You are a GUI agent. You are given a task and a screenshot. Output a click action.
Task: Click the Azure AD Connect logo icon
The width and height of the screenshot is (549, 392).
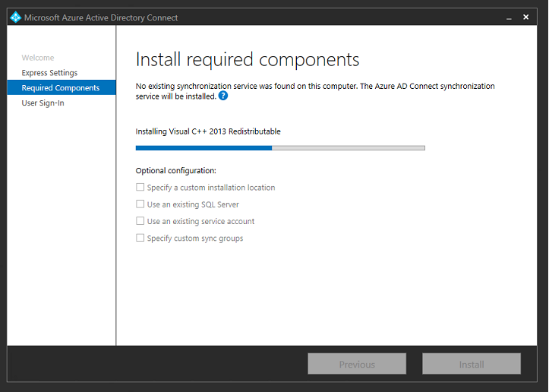pyautogui.click(x=15, y=17)
